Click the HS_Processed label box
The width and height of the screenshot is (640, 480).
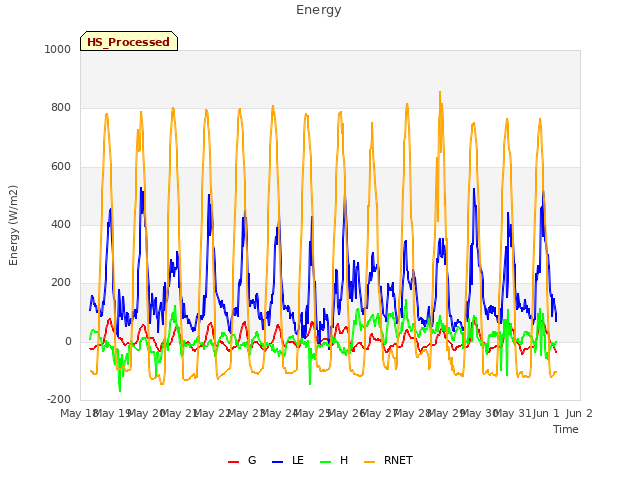pos(129,41)
